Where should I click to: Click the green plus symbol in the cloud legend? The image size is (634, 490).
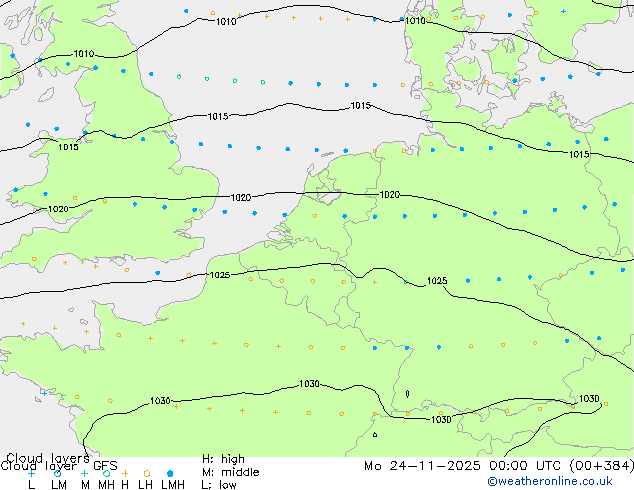click(x=84, y=473)
